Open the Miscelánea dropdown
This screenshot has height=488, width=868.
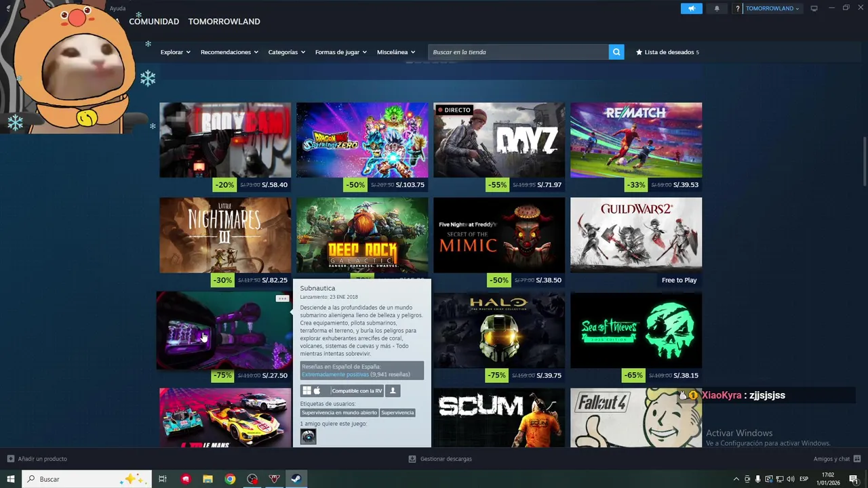pos(396,52)
